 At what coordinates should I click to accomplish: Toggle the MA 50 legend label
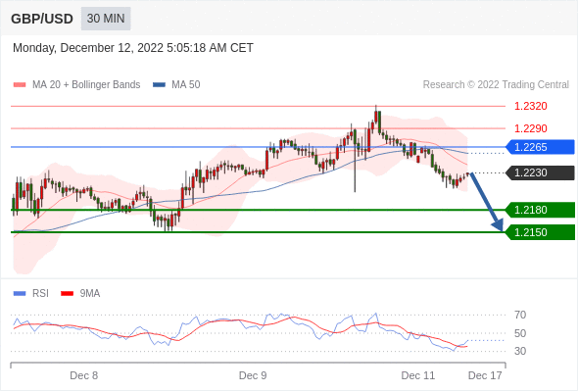click(x=186, y=85)
